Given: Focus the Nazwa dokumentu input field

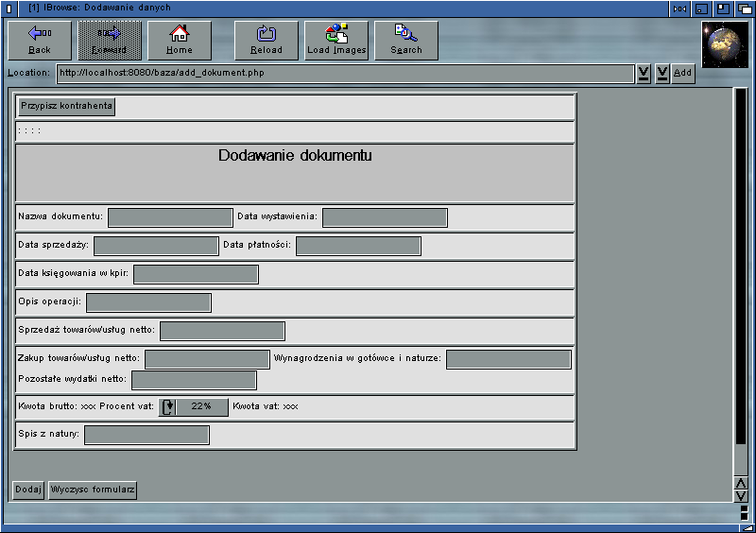Looking at the screenshot, I should 171,217.
